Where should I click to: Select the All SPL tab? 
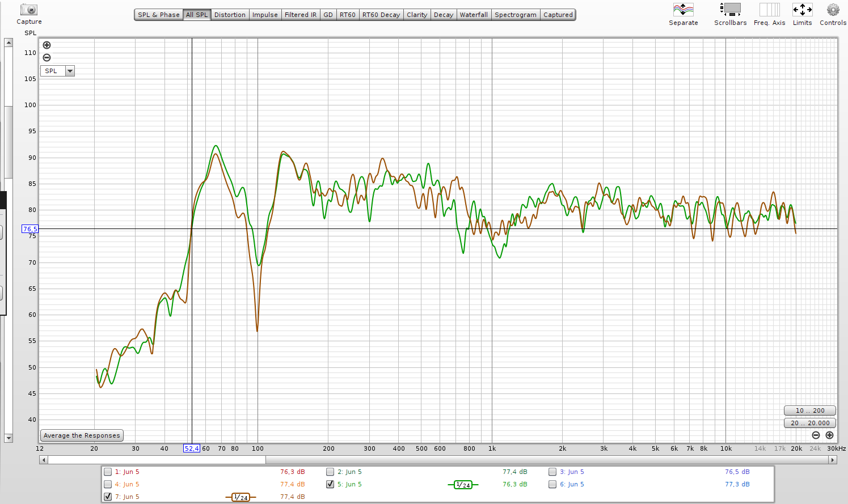pyautogui.click(x=197, y=15)
